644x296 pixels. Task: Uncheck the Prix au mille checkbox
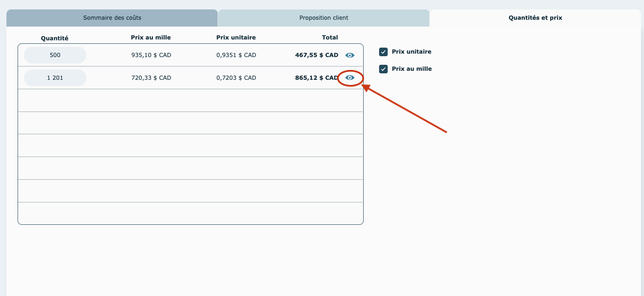(383, 69)
